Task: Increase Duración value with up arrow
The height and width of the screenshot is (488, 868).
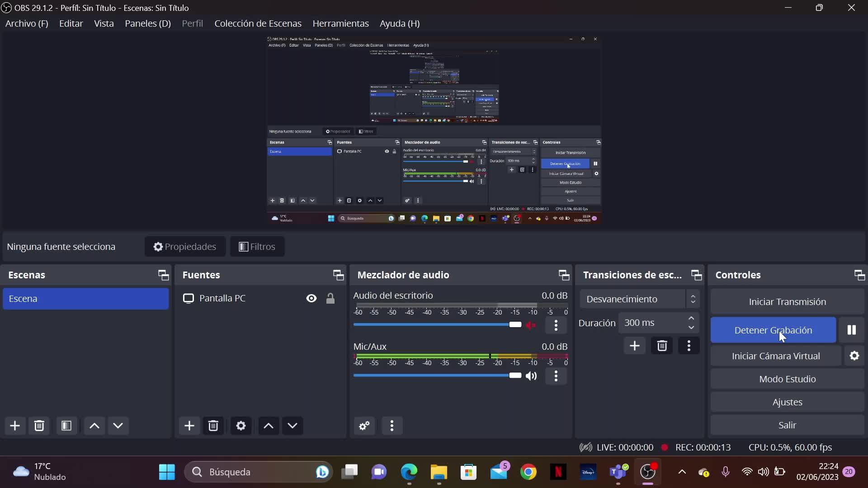Action: coord(691,319)
